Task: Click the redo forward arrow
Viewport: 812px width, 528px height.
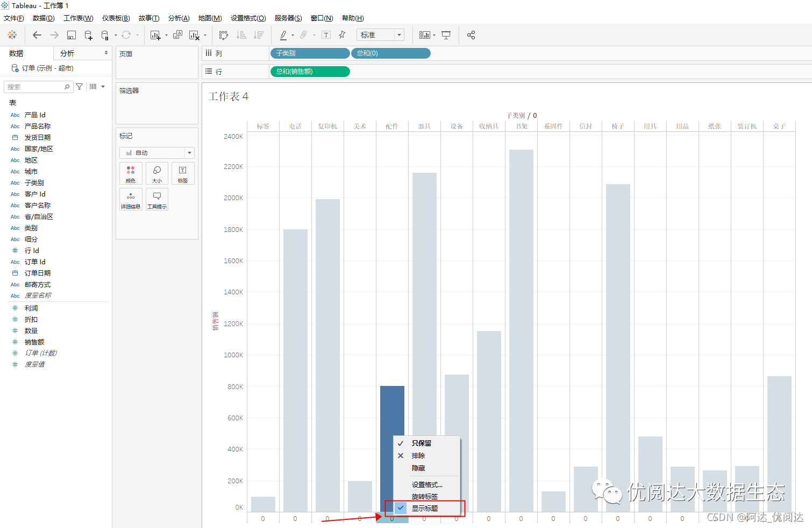Action: (54, 35)
